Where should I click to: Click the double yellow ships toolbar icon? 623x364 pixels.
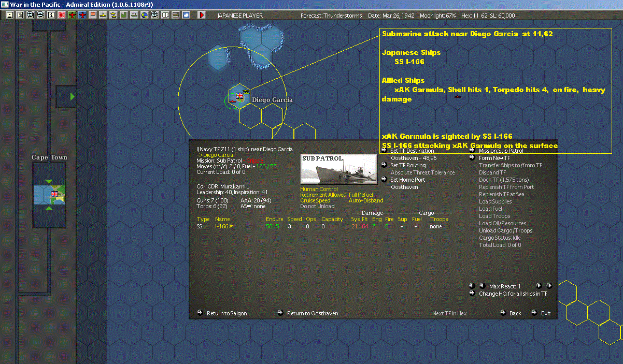click(x=114, y=16)
